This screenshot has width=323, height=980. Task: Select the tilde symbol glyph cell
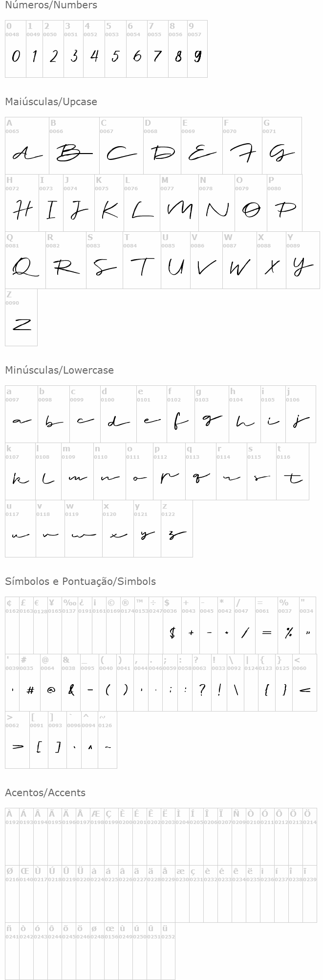click(x=107, y=740)
